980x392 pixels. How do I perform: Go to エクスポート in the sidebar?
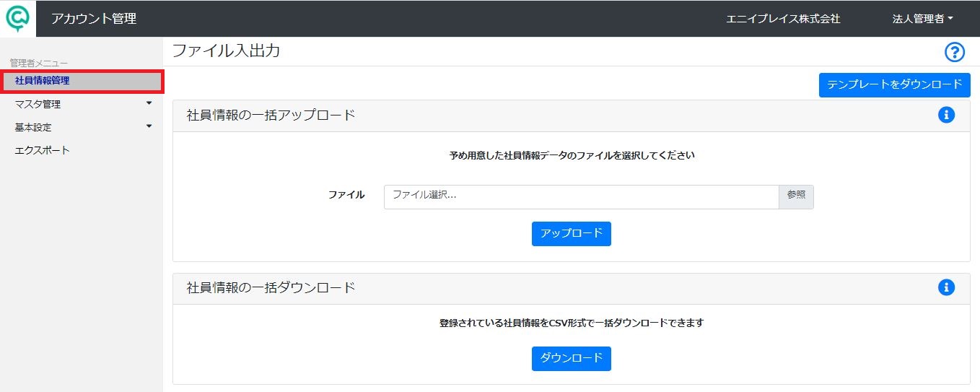(x=42, y=150)
